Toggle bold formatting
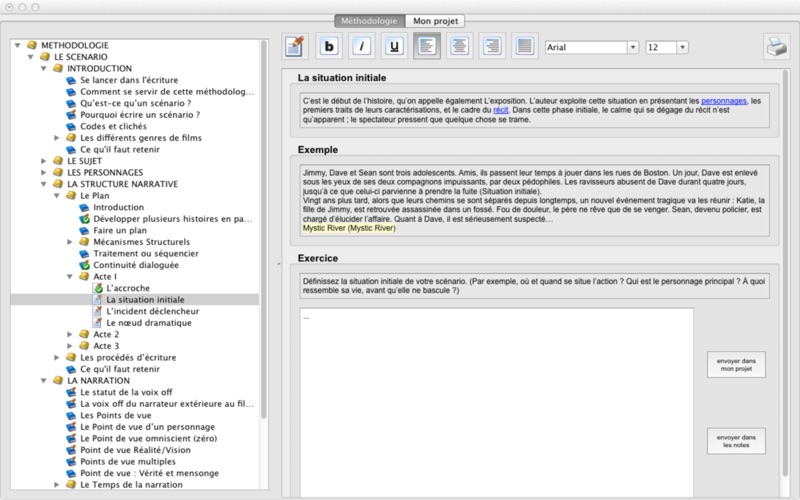The height and width of the screenshot is (500, 800). [x=329, y=46]
